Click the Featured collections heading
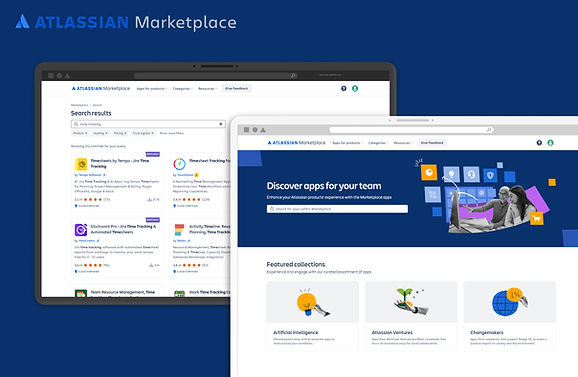 (296, 264)
